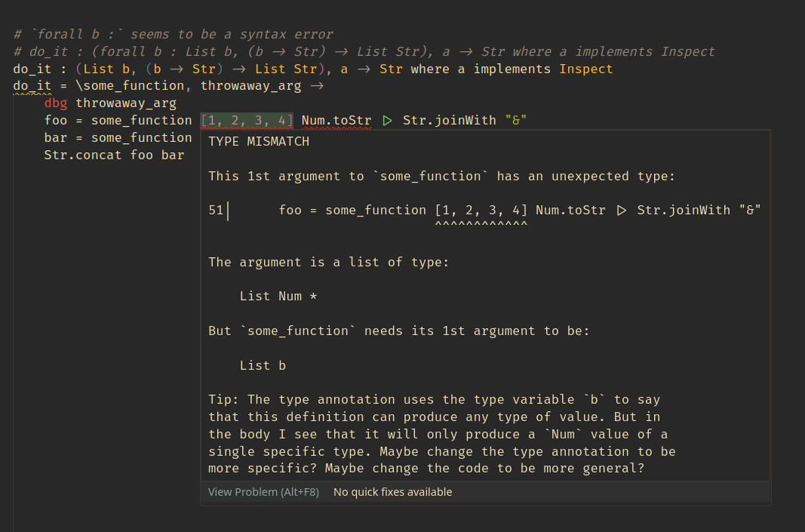
Task: Click the line number 51 in the tooltip snippet
Action: click(x=216, y=210)
